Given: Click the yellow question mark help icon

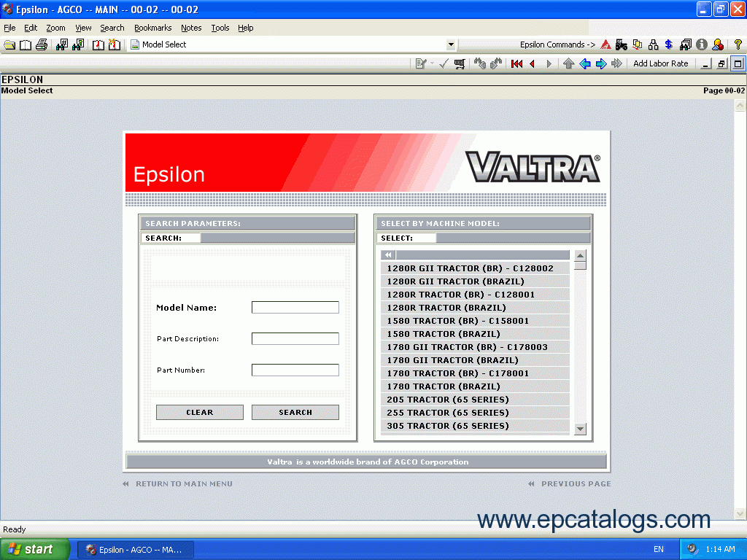Looking at the screenshot, I should tap(738, 44).
